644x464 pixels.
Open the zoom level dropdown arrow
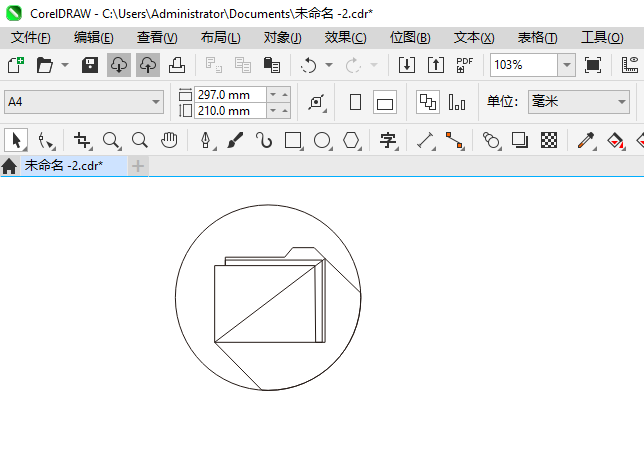click(567, 65)
